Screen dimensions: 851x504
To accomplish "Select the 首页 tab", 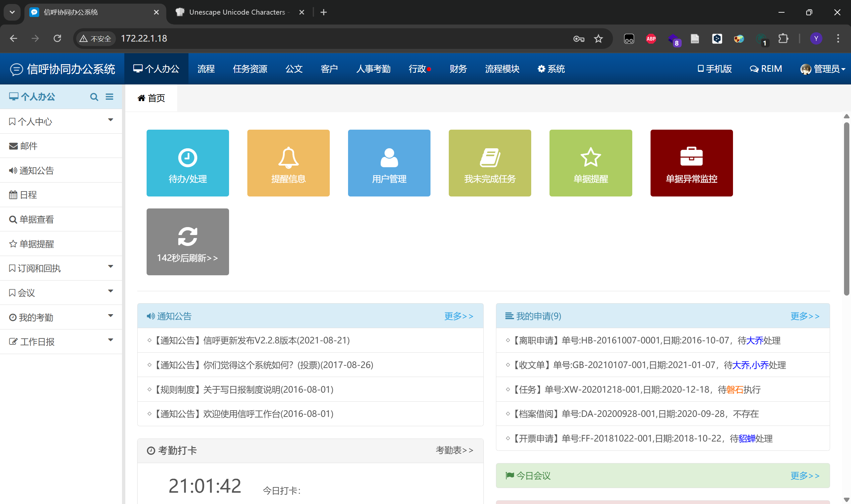I will click(x=152, y=98).
